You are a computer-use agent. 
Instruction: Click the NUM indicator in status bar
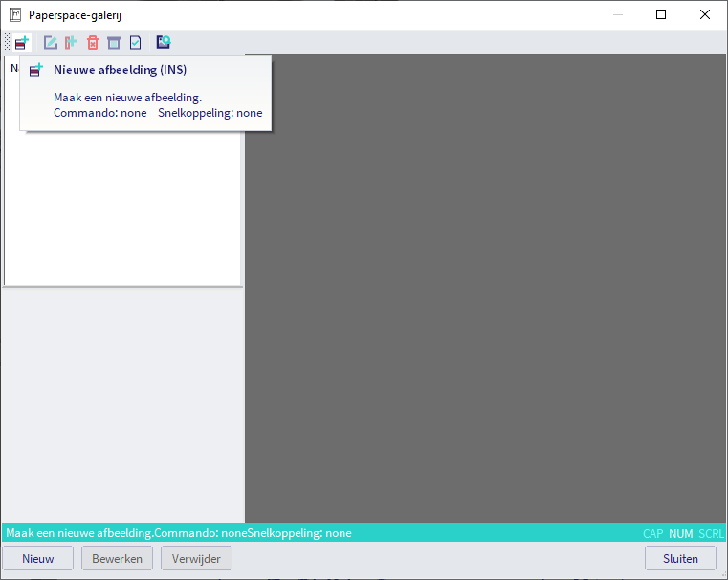point(680,533)
